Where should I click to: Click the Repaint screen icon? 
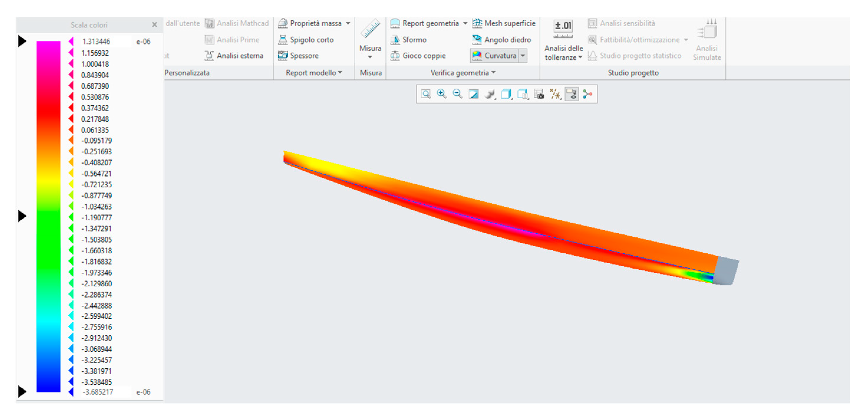(473, 94)
